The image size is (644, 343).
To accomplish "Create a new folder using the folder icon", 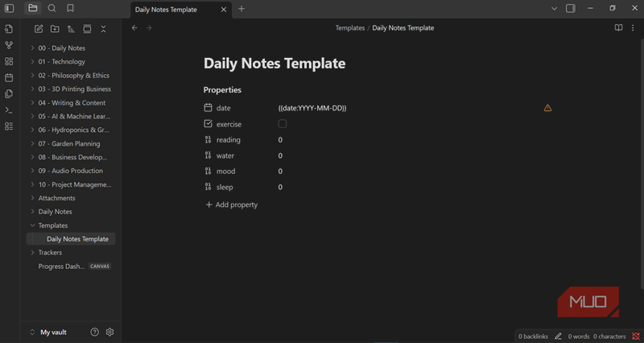I will (x=55, y=29).
